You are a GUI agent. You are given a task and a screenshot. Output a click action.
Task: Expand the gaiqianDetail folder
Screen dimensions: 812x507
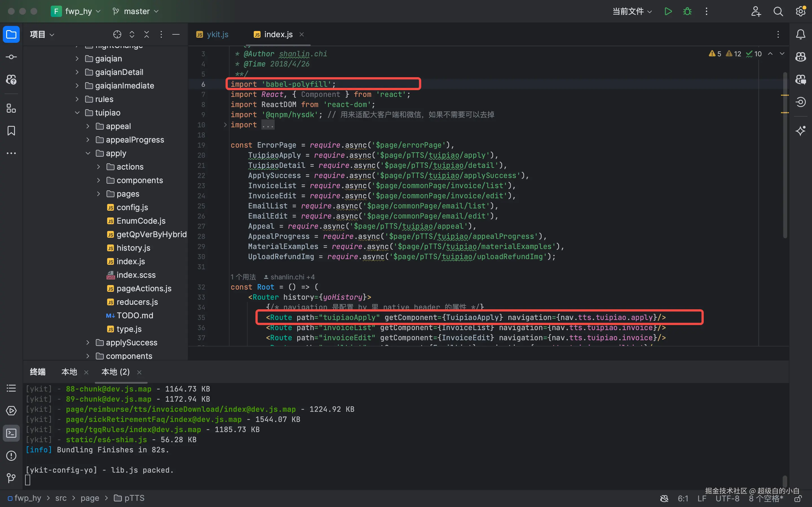77,72
